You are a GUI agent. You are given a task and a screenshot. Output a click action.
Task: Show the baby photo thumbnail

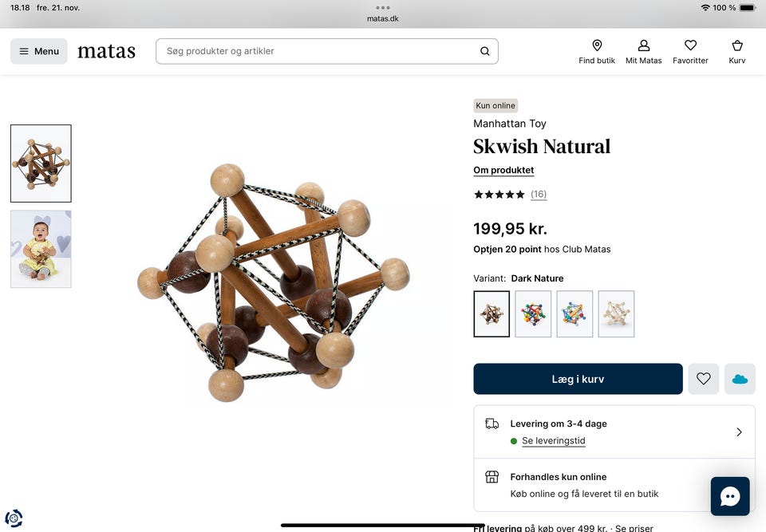41,249
